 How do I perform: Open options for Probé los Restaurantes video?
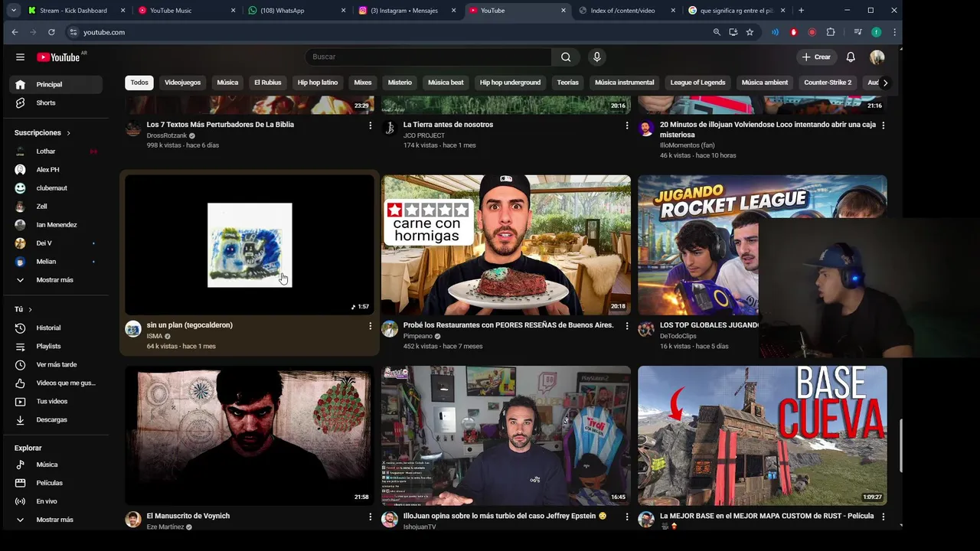[626, 326]
